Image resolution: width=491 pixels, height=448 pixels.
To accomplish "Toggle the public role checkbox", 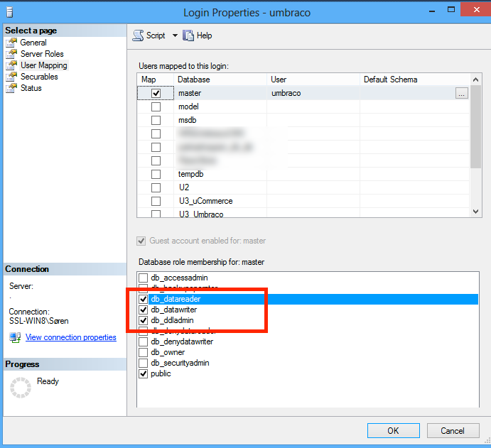I will coord(143,373).
